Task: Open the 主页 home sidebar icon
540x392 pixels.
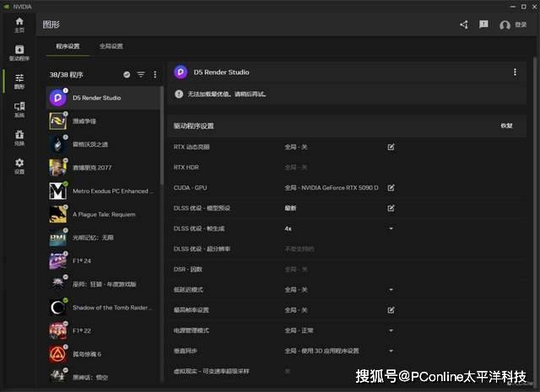Action: [19, 24]
